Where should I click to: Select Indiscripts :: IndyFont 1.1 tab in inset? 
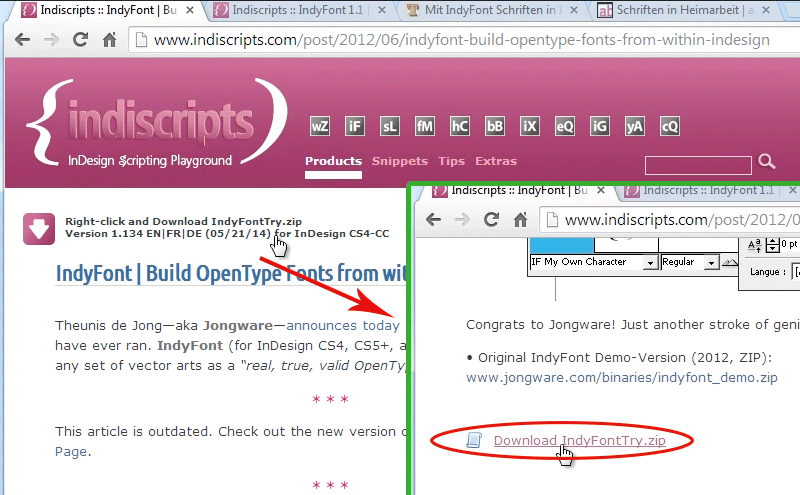coord(709,190)
